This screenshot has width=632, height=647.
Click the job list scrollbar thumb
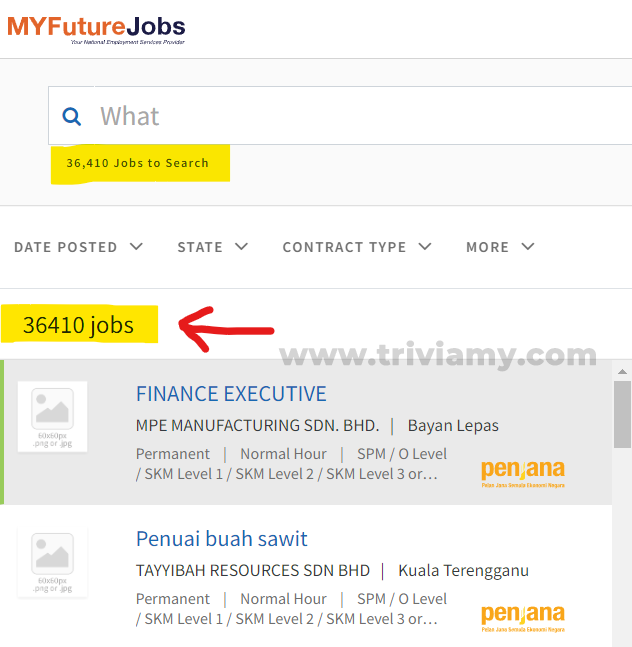[622, 414]
